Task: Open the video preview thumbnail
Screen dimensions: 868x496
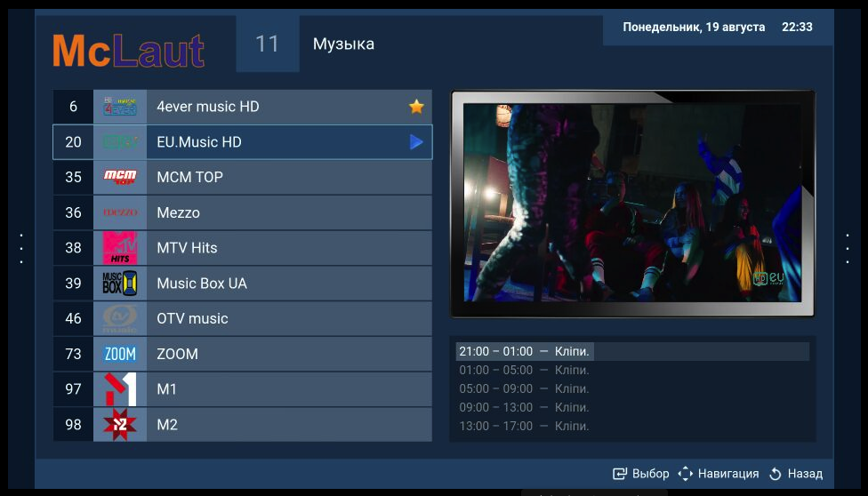Action: (632, 204)
